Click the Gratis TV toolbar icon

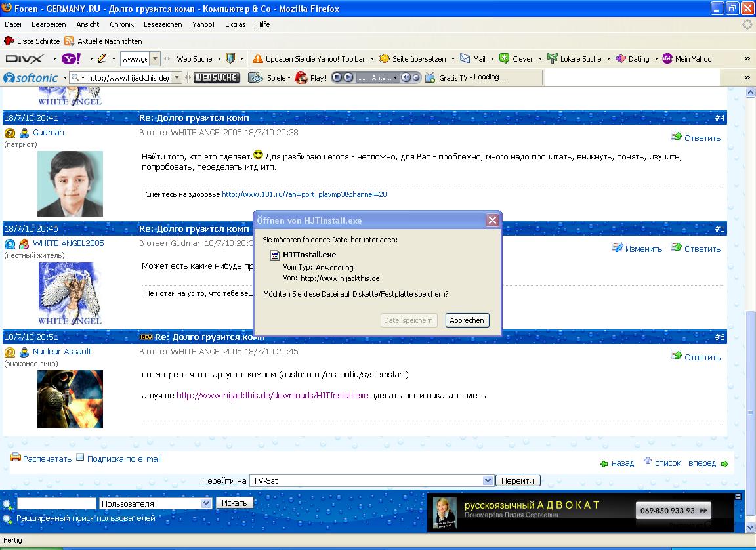[430, 77]
